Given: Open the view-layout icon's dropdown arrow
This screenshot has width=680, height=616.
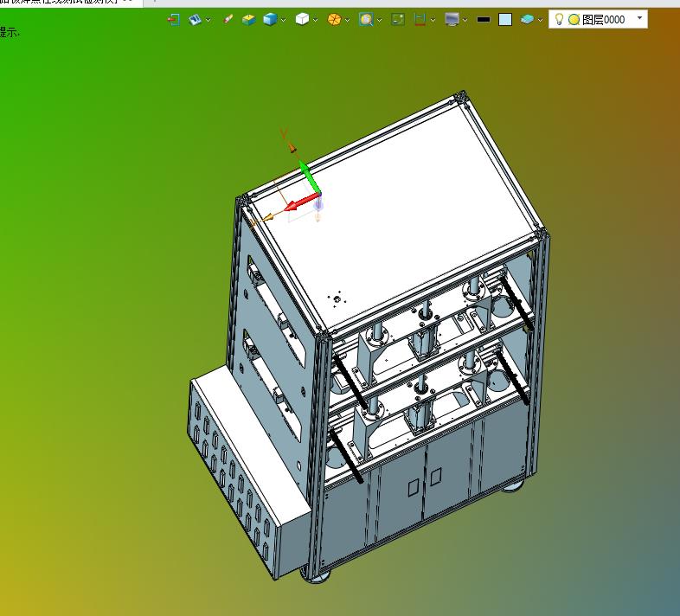Looking at the screenshot, I should pyautogui.click(x=208, y=20).
